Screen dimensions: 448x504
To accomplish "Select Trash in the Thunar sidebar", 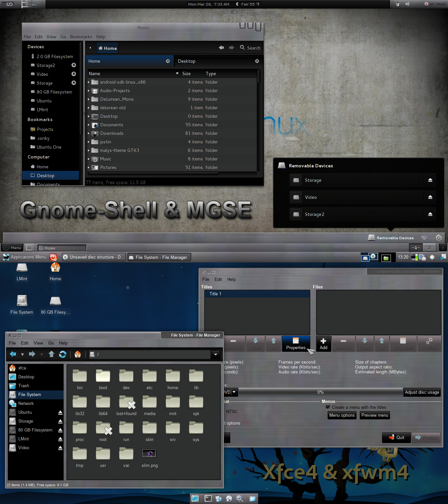I will click(x=36, y=386).
